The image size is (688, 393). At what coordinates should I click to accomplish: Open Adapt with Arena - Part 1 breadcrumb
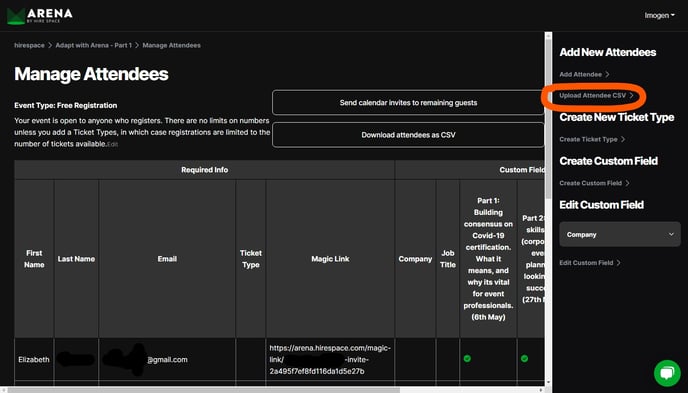tap(93, 45)
